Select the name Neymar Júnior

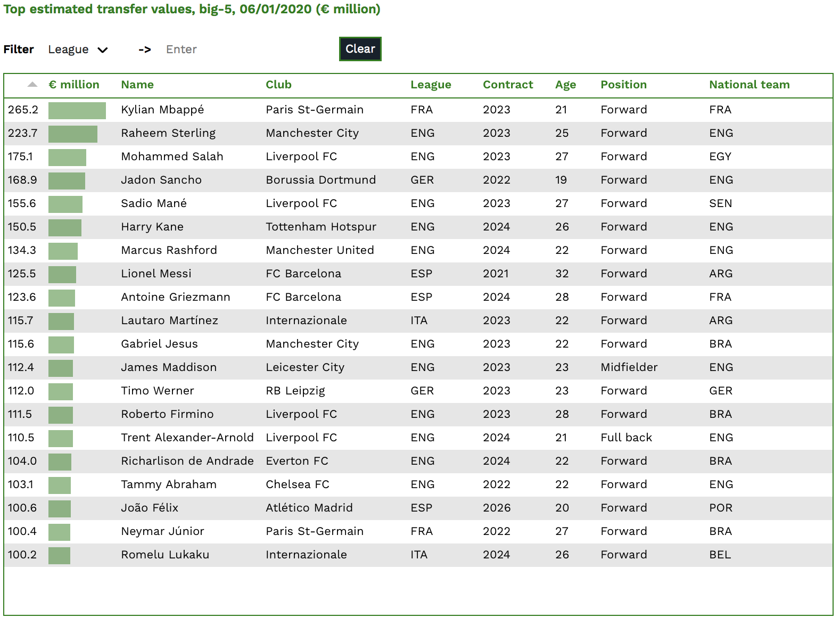(162, 531)
